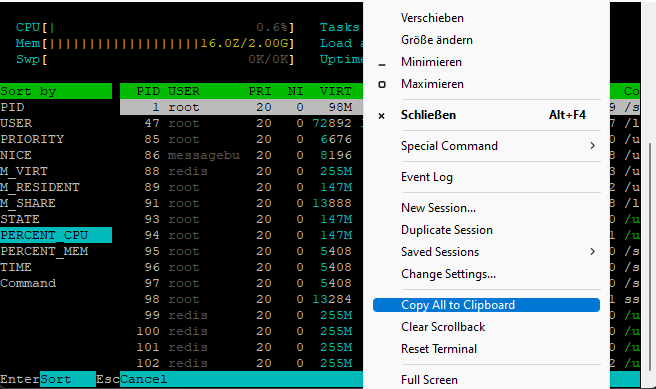Click the Cancel button in the footer
The height and width of the screenshot is (389, 656).
(x=144, y=379)
